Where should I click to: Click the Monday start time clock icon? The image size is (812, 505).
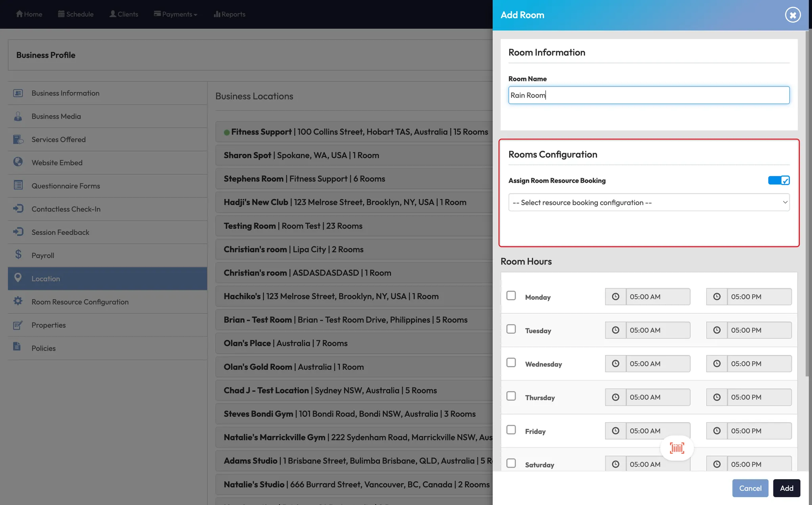pos(615,297)
